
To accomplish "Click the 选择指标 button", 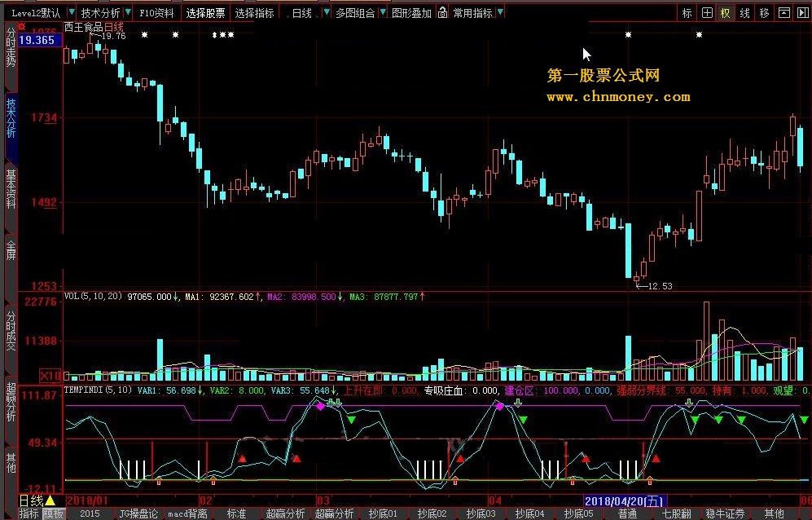I will (254, 13).
